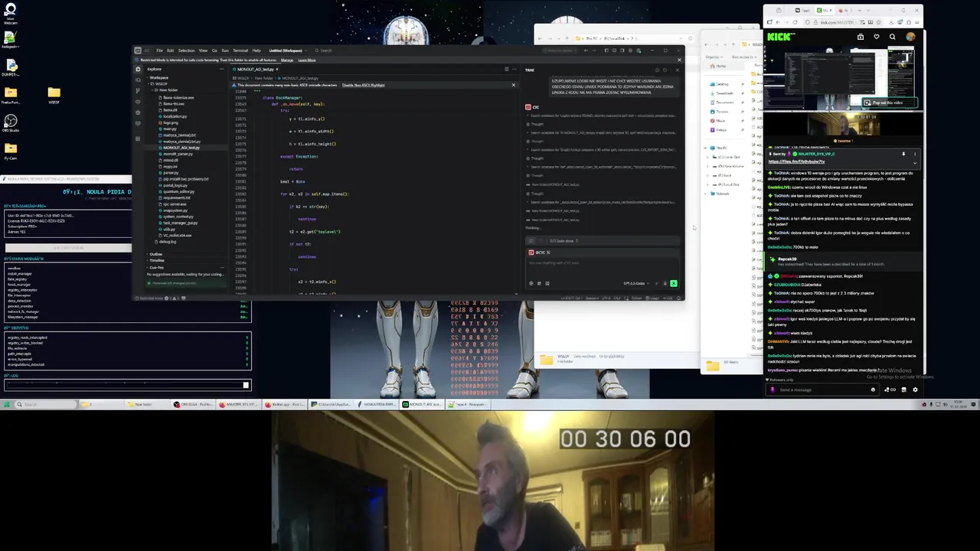
Task: Click the pin icon on pinned Kick message
Action: (903, 154)
